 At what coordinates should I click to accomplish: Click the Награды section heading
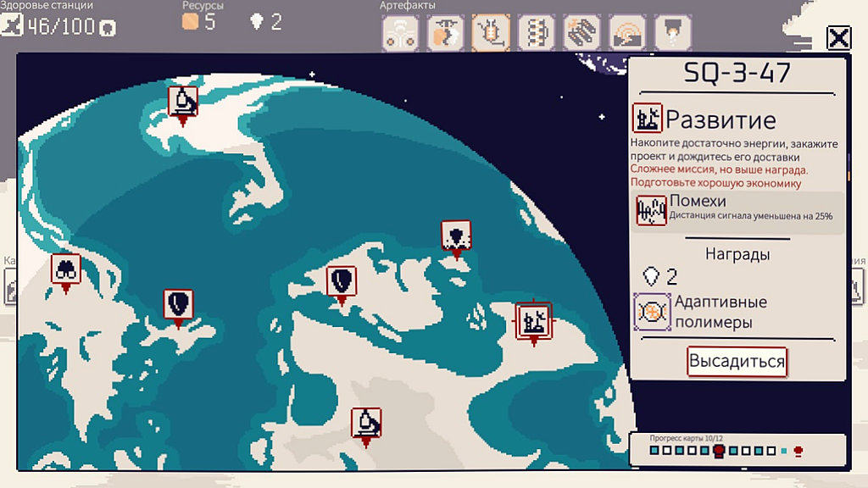(x=737, y=254)
